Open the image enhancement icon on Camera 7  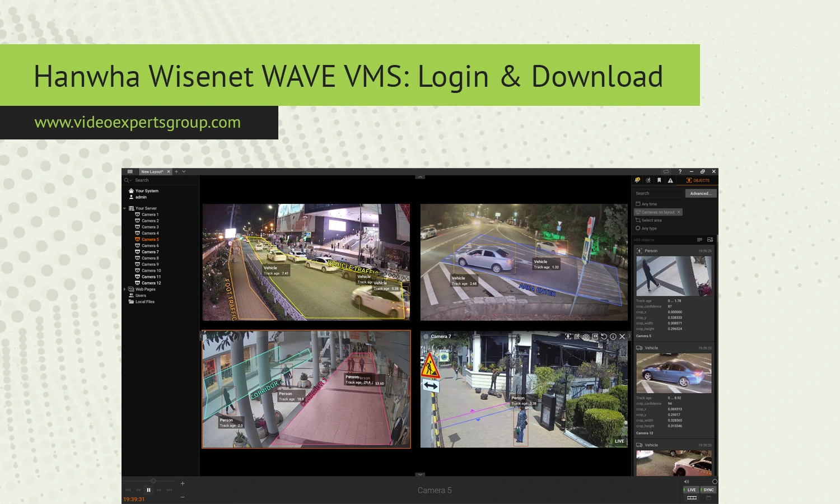tap(595, 337)
